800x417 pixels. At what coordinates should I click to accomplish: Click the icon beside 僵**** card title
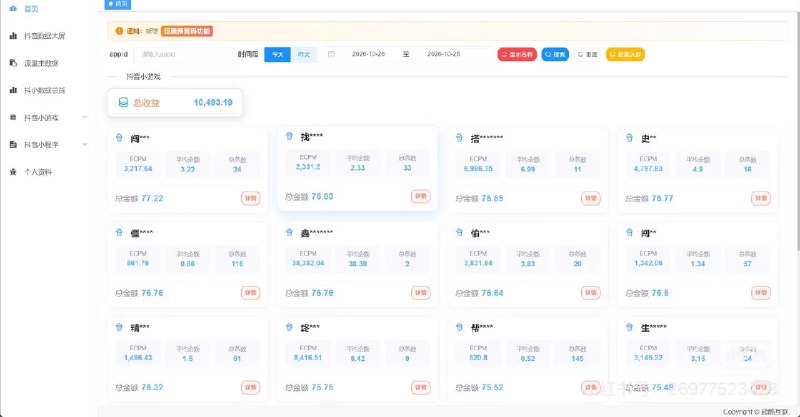[x=119, y=232]
